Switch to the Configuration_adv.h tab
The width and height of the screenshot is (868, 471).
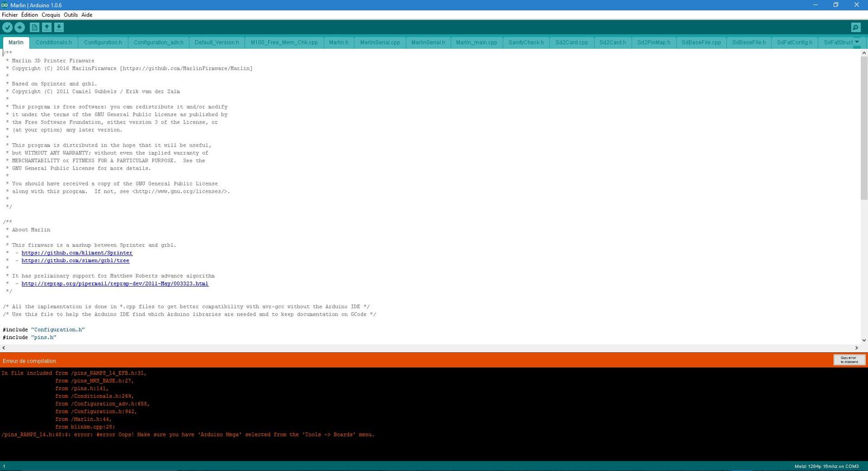coord(158,42)
